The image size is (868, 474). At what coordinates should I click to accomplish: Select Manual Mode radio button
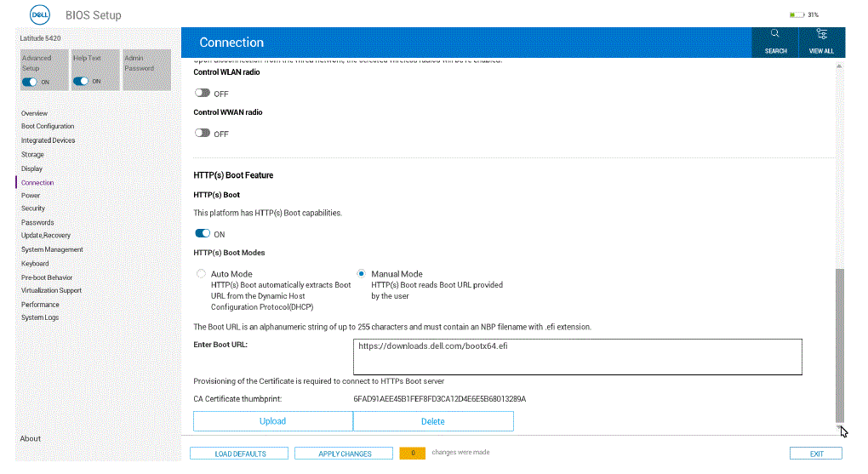361,273
